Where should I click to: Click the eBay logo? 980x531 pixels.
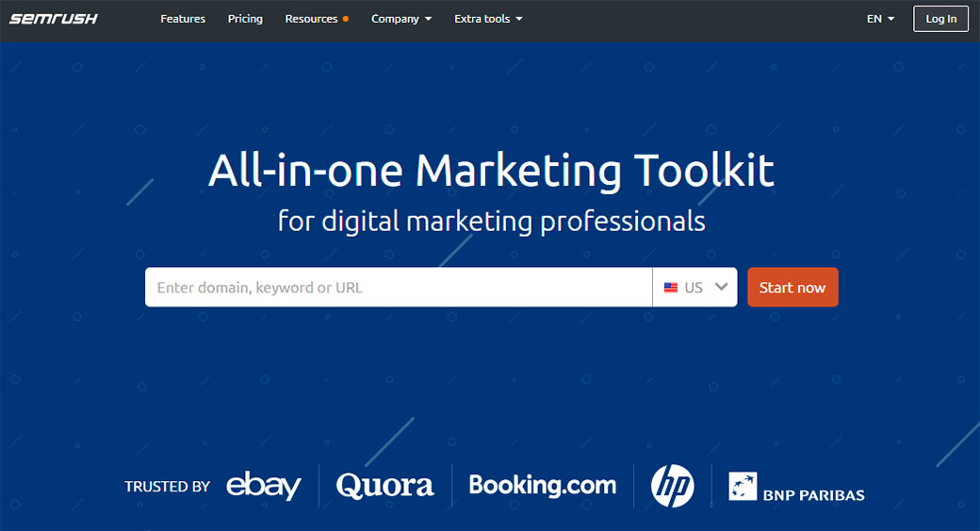tap(263, 486)
